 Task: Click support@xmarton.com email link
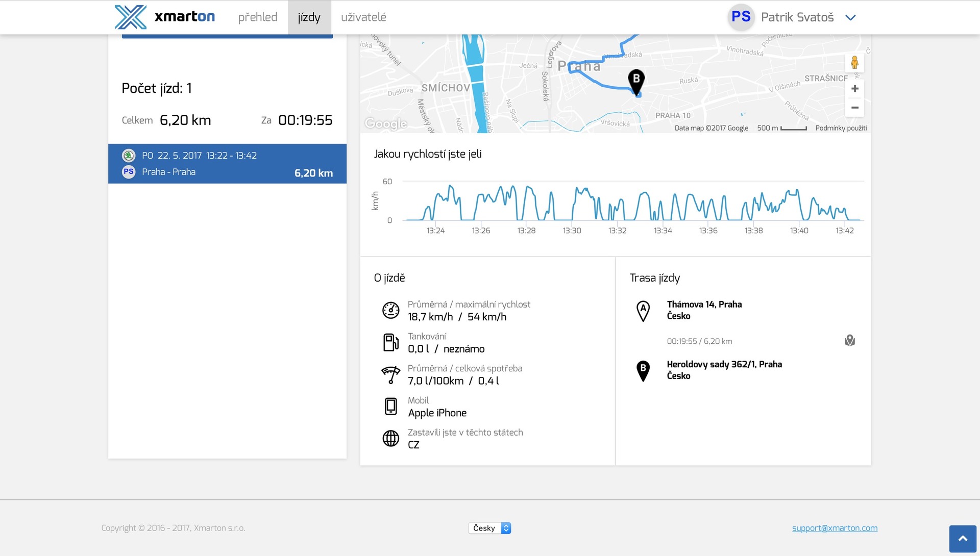[835, 528]
